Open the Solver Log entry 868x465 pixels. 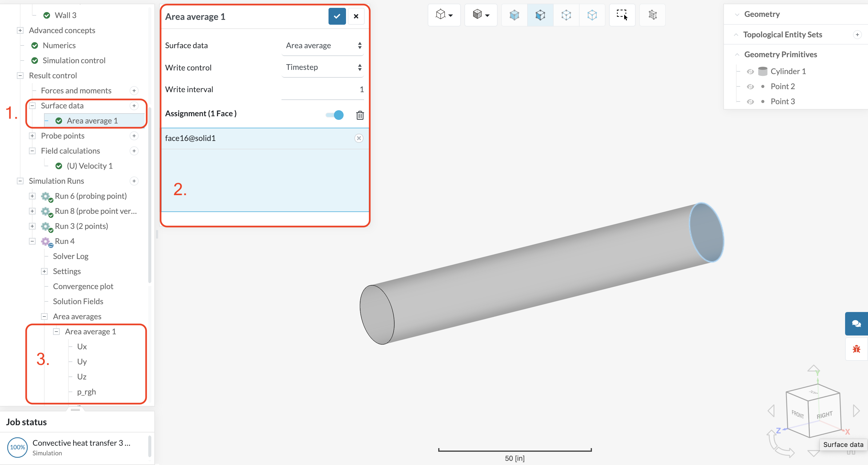coord(71,256)
